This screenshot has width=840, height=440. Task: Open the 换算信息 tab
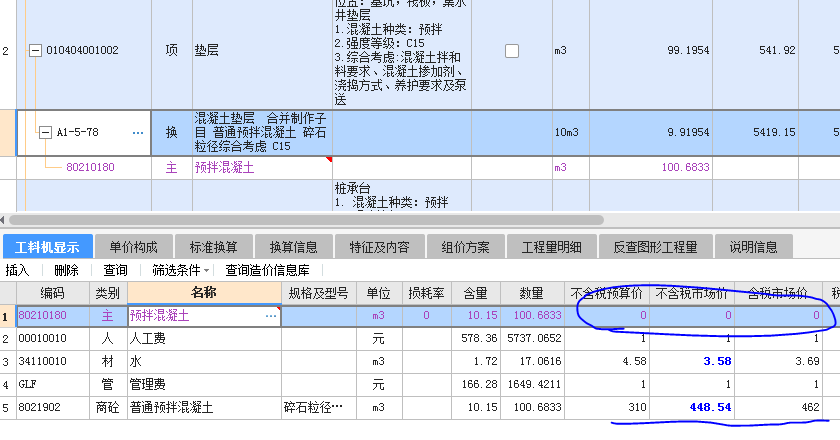click(x=293, y=247)
